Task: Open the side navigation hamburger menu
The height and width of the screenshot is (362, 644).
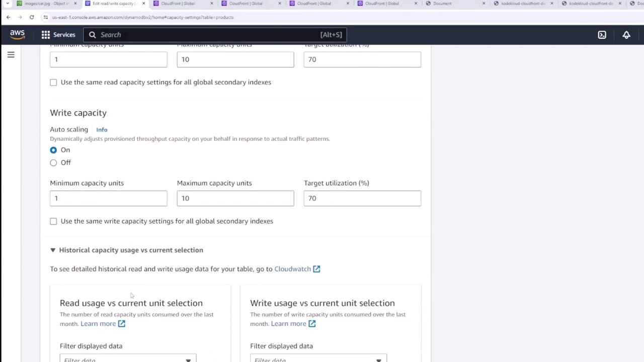Action: point(11,54)
